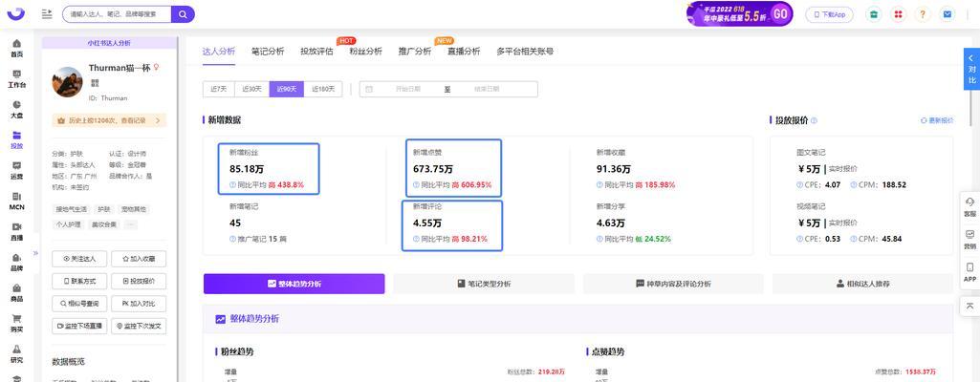
Task: Open the 开始日期 date picker field
Action: (407, 89)
